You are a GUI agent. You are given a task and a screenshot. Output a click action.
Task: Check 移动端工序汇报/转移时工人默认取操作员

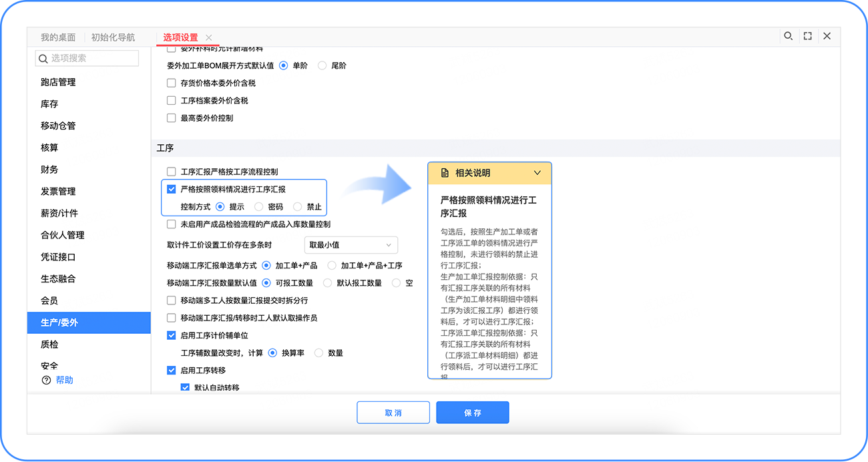(172, 318)
